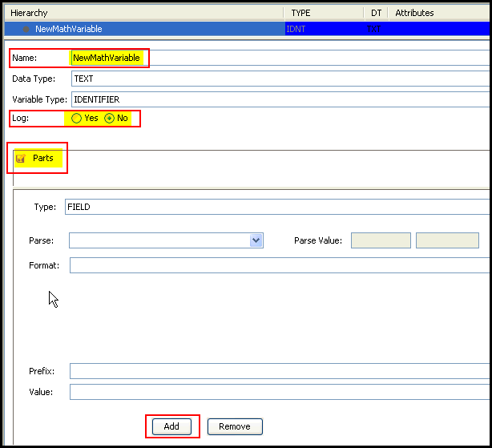Click the TXT cell in the selected row

(376, 29)
